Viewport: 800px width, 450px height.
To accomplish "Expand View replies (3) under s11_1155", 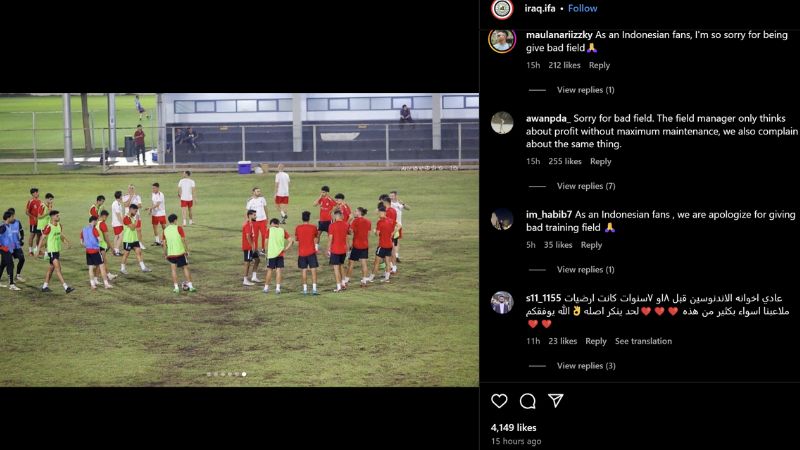I will tap(586, 366).
